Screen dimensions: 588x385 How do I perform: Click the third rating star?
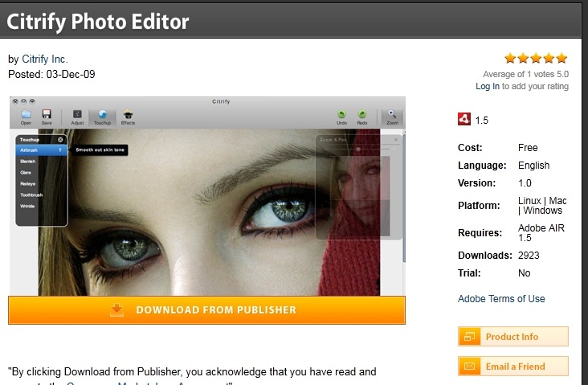(536, 58)
